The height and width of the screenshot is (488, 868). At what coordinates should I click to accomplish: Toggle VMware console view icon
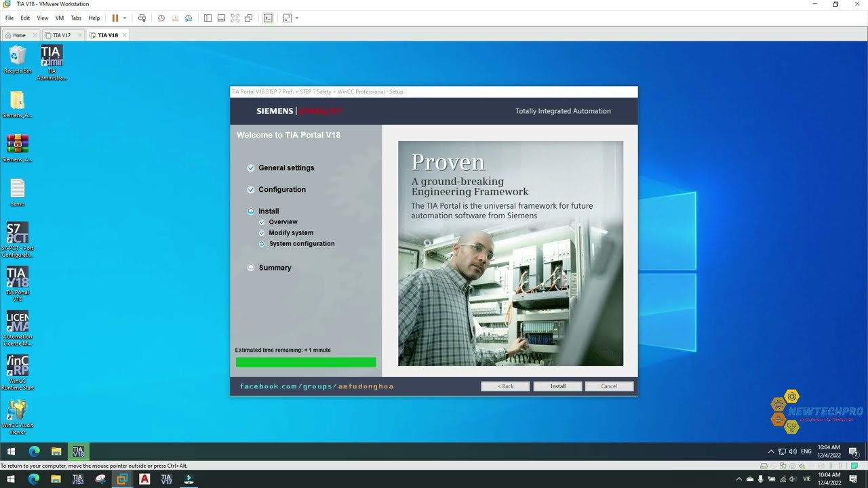coord(268,18)
